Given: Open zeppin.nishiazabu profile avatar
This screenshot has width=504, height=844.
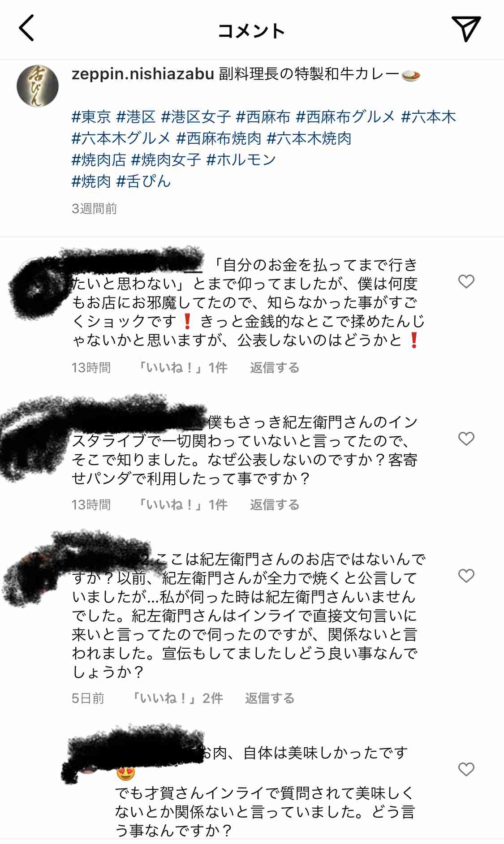Looking at the screenshot, I should coord(38,86).
